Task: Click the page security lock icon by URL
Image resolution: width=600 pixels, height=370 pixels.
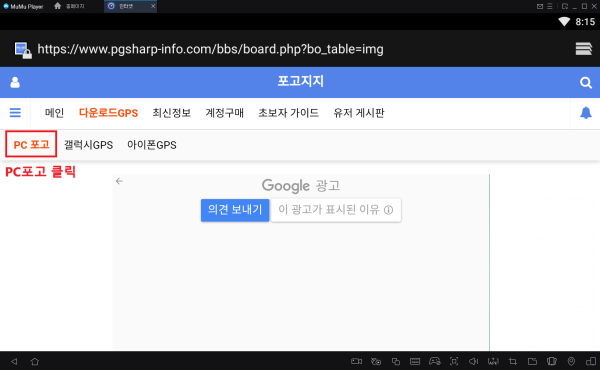Action: pos(23,50)
